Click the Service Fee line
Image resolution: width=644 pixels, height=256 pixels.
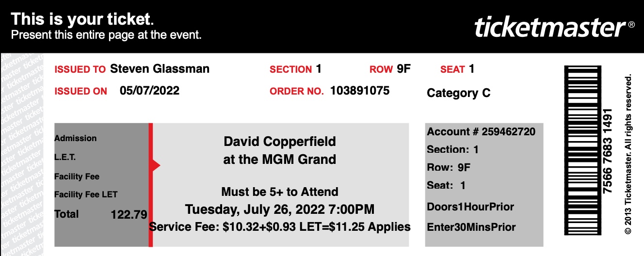pyautogui.click(x=280, y=227)
